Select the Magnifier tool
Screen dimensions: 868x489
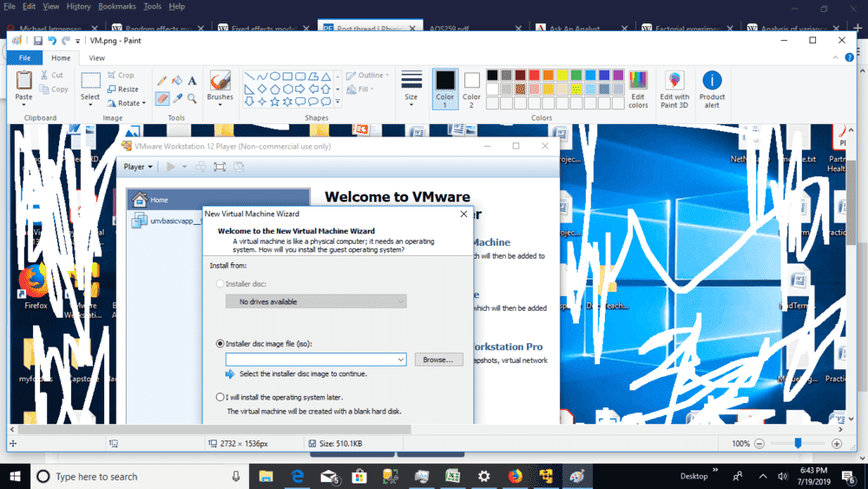tap(192, 98)
